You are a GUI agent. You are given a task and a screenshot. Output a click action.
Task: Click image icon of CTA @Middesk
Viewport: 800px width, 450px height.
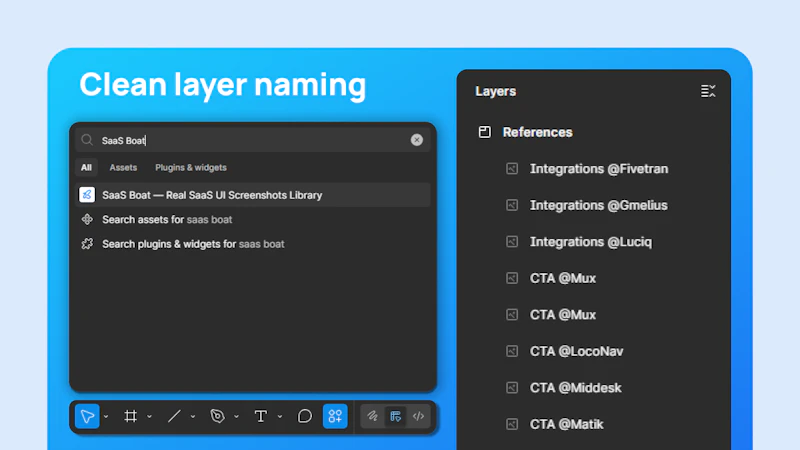click(x=512, y=388)
